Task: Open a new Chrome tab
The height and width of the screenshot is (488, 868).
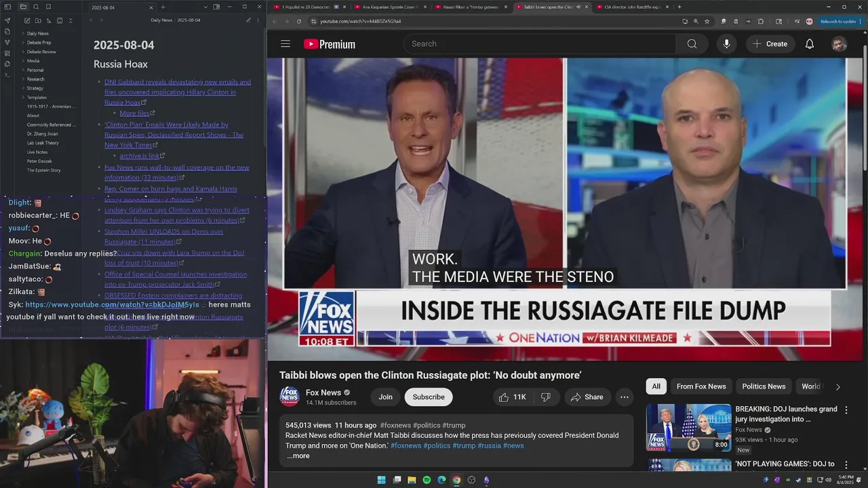Action: [x=679, y=7]
